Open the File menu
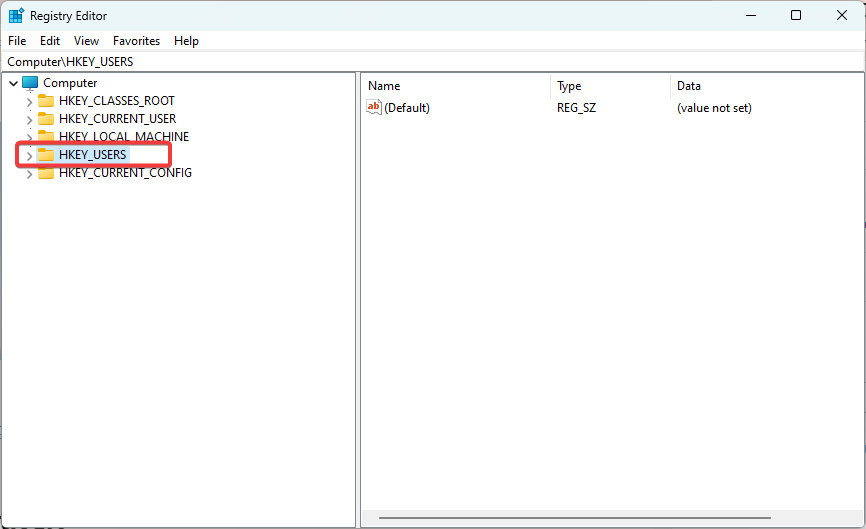This screenshot has width=866, height=529. click(x=17, y=41)
